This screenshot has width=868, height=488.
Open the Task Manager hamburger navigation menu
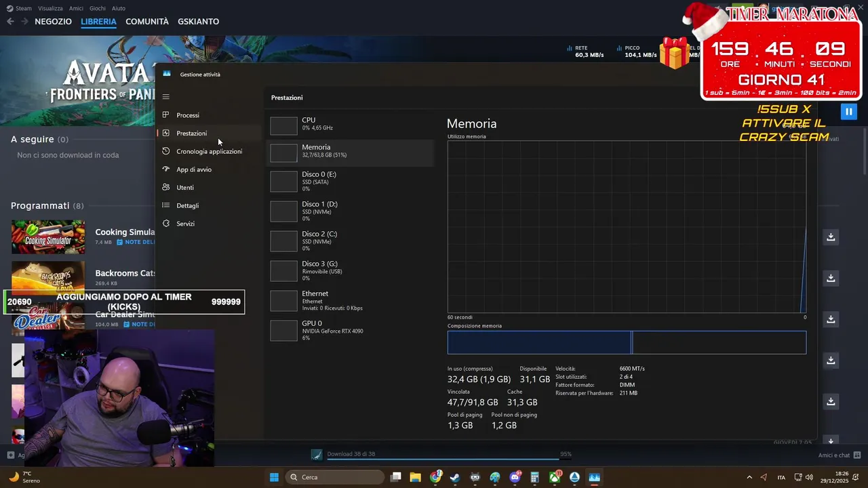click(x=165, y=97)
